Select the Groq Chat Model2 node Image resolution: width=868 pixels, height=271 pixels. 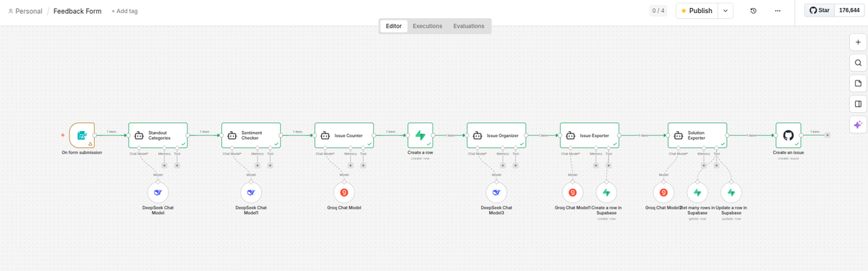pos(663,193)
